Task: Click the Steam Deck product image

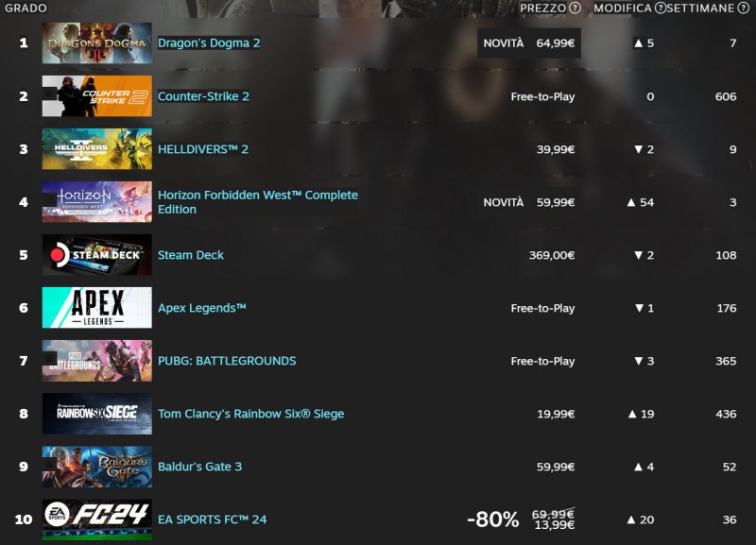Action: [x=96, y=255]
